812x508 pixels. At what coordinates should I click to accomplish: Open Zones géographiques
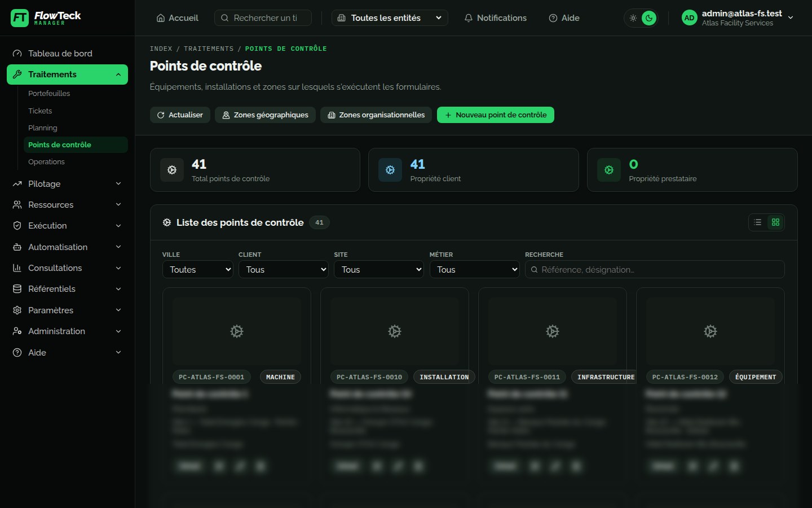(265, 115)
